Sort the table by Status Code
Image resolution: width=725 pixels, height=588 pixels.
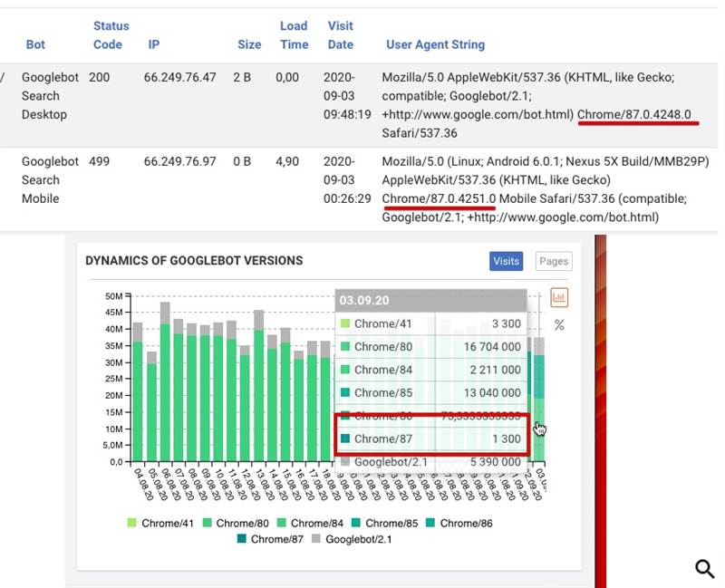(x=111, y=35)
